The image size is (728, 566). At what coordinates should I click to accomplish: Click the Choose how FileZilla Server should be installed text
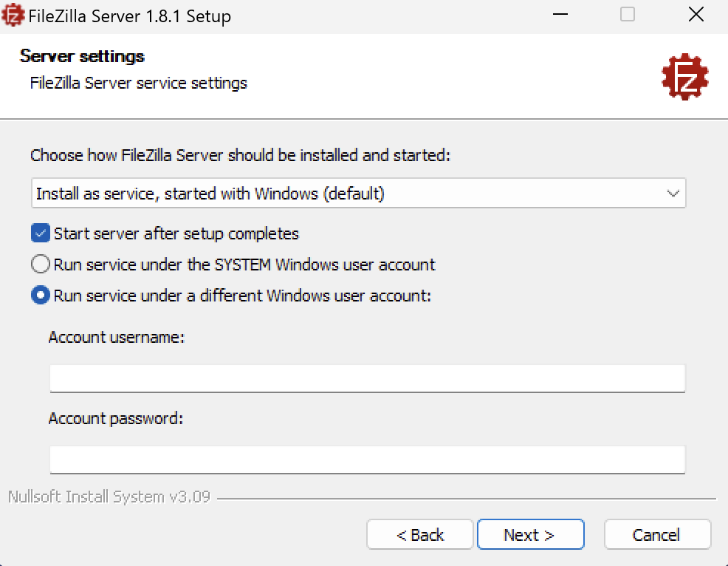[x=241, y=155]
